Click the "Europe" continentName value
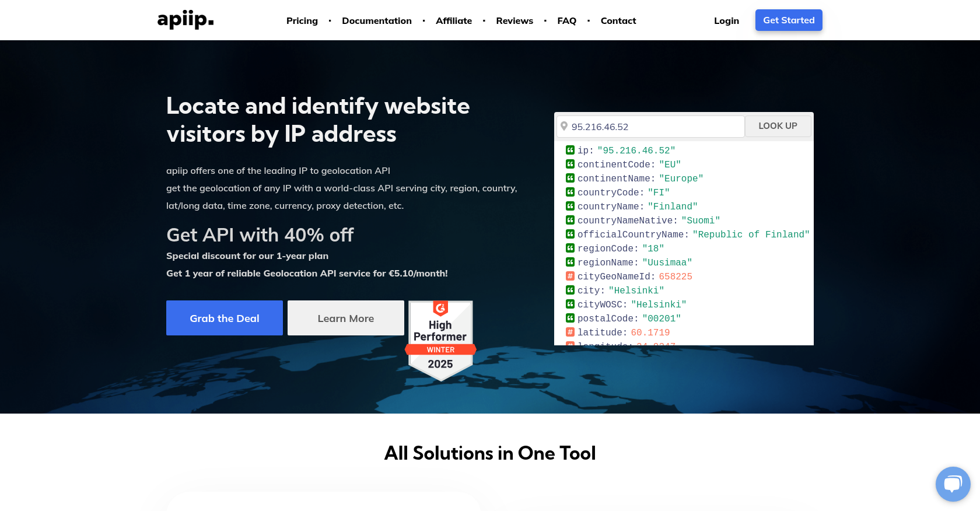The image size is (980, 511). click(x=681, y=178)
